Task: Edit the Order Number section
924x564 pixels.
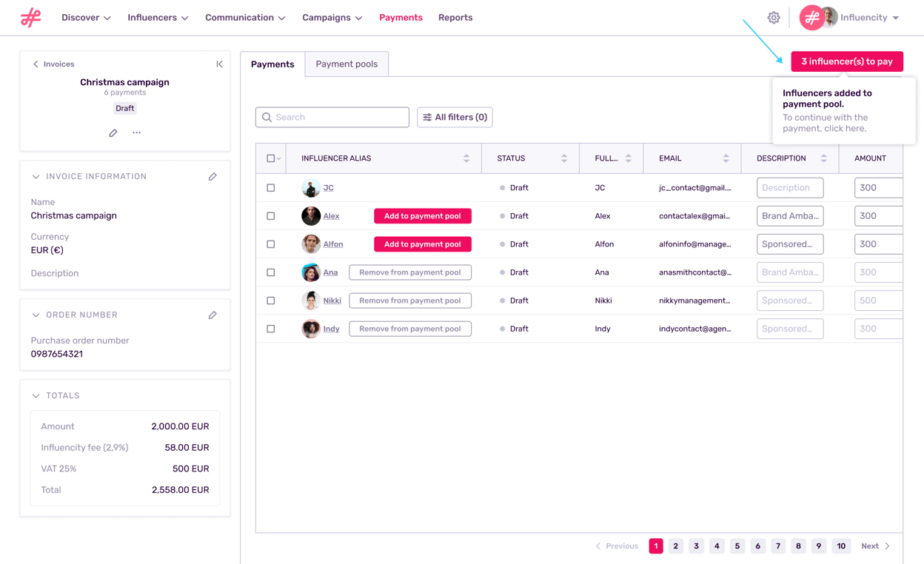Action: click(212, 315)
